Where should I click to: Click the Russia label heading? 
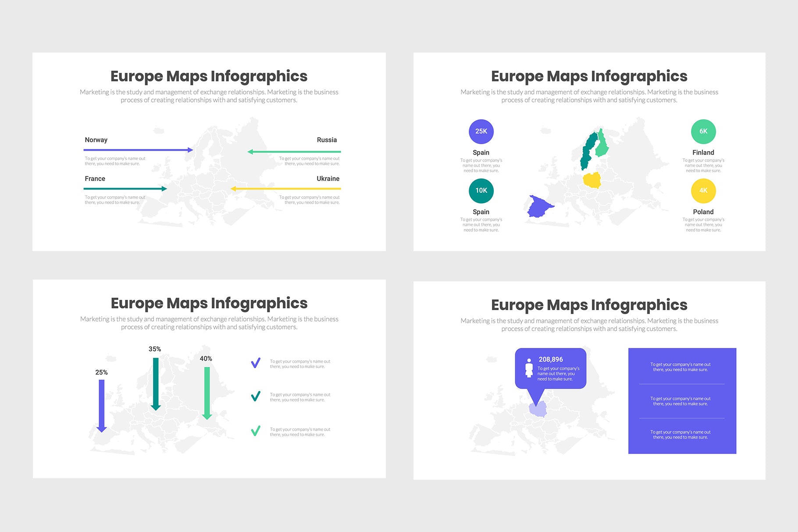327,140
